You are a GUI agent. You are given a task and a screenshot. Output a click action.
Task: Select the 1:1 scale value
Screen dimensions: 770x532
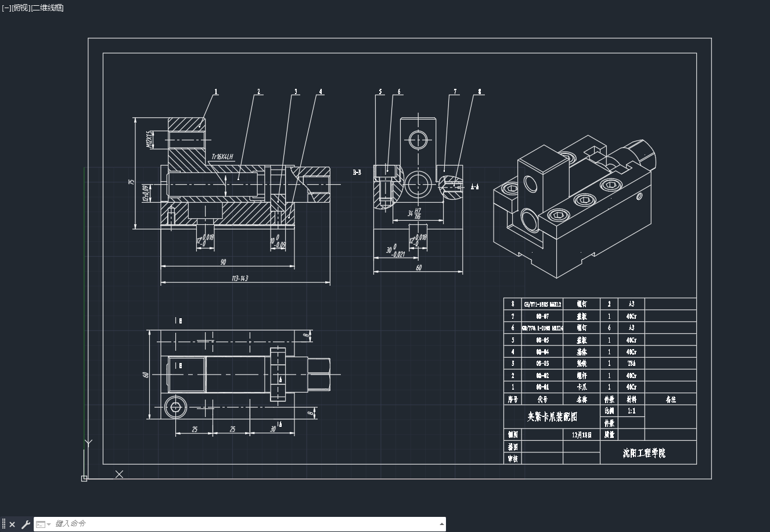point(632,411)
